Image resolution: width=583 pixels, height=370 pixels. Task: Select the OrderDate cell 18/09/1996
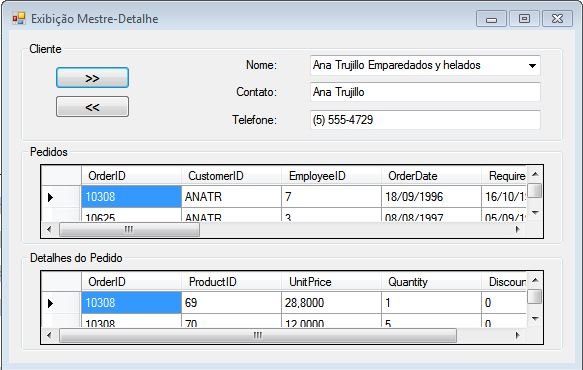[431, 197]
